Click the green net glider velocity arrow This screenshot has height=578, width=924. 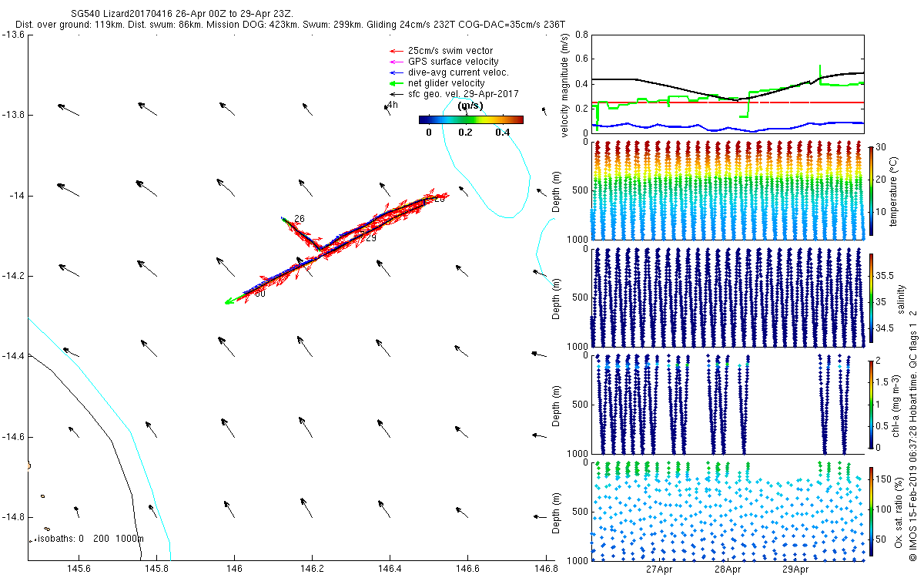[x=397, y=83]
